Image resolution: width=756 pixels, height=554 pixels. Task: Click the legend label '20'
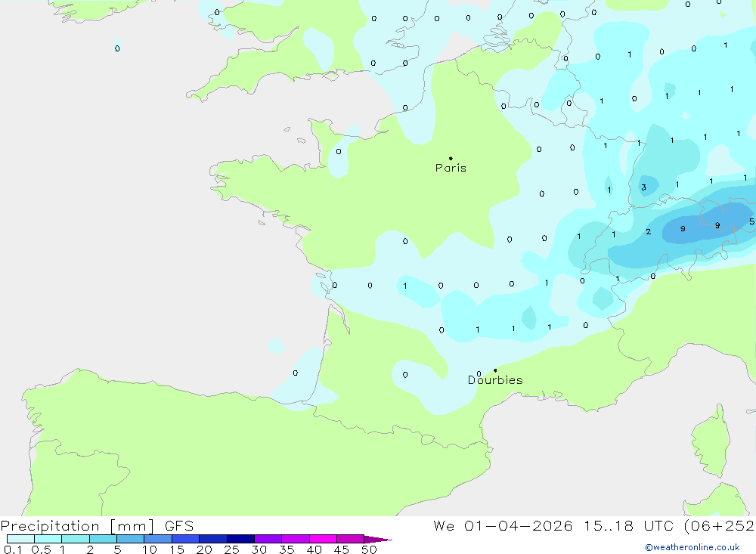204,549
